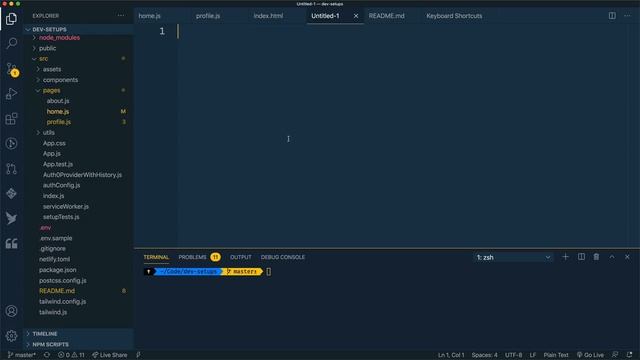Open the Accounts menu icon
The width and height of the screenshot is (640, 360).
click(x=11, y=311)
